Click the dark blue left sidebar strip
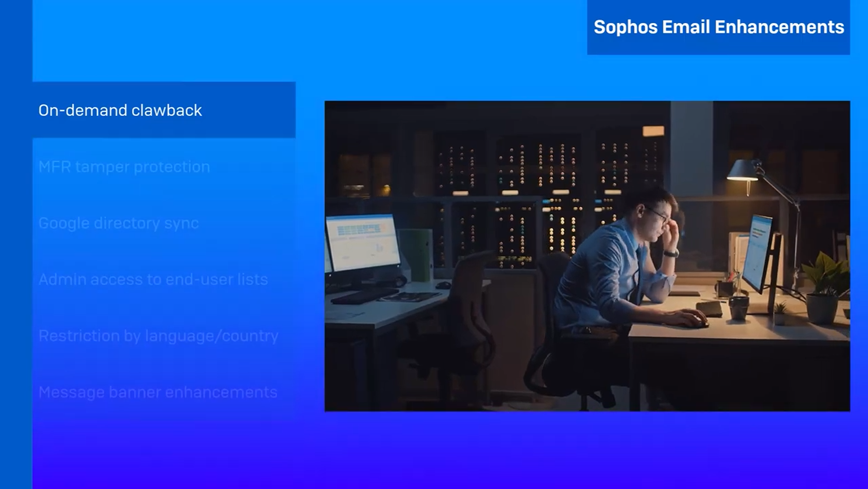 click(x=16, y=244)
